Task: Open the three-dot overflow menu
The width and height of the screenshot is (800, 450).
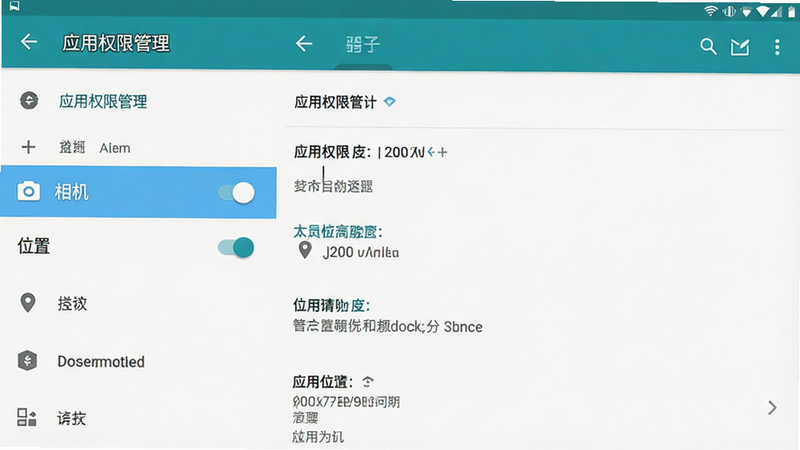Action: tap(777, 47)
